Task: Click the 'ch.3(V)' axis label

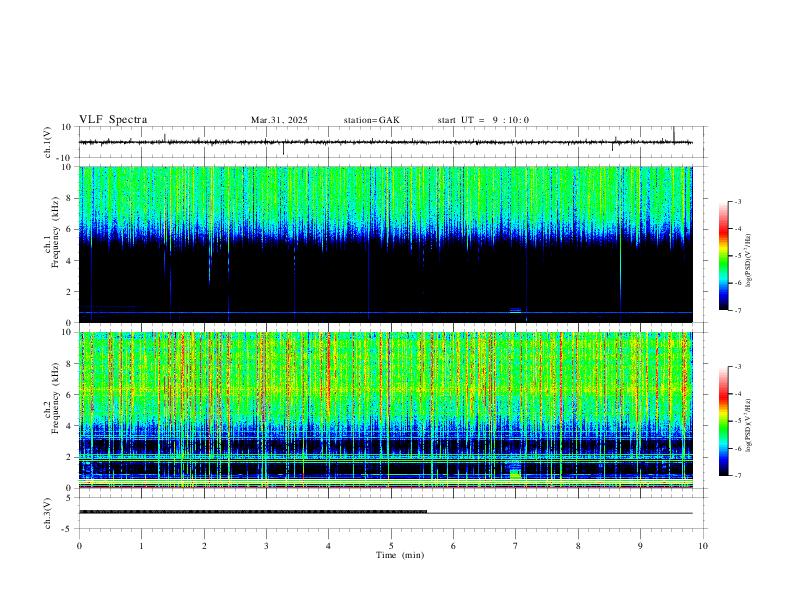Action: tap(48, 513)
